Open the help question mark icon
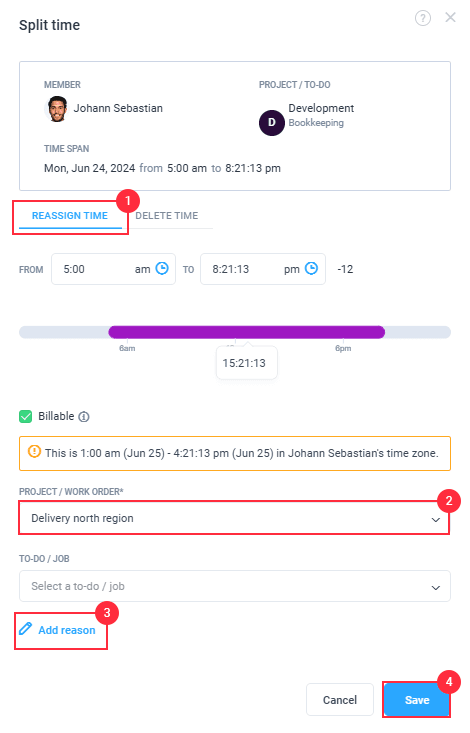The image size is (470, 733). (x=422, y=18)
